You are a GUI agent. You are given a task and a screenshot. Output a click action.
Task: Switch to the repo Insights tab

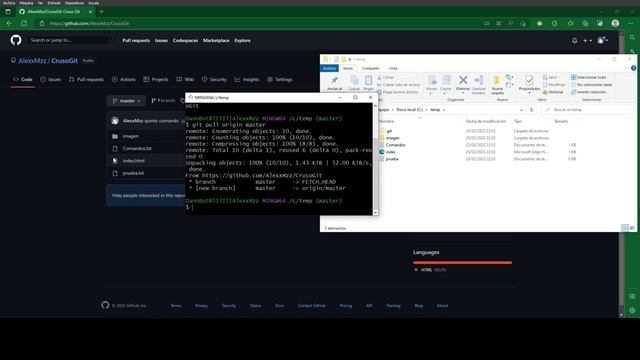click(247, 79)
